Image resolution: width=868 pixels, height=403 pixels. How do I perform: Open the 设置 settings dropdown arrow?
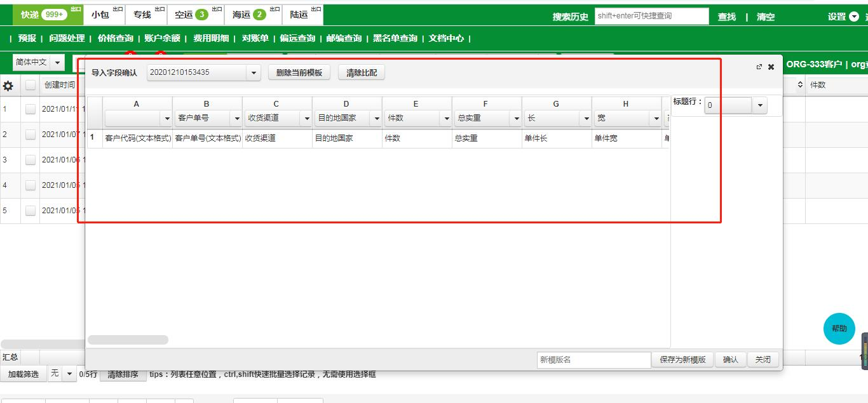tap(854, 17)
